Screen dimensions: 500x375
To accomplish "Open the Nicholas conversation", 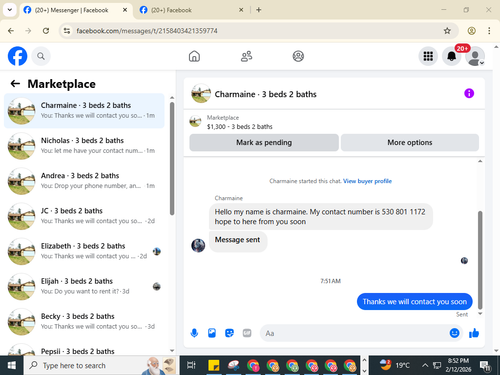I will click(x=84, y=146).
